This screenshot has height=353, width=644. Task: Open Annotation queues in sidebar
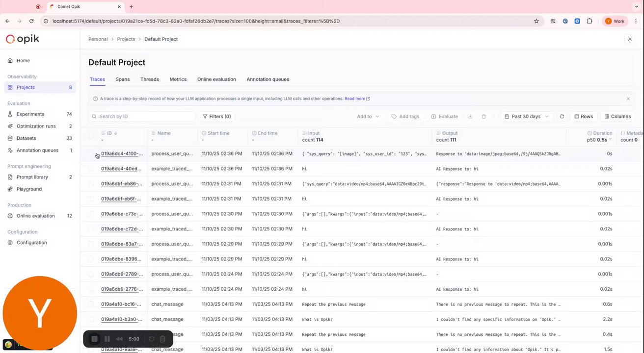click(x=40, y=151)
